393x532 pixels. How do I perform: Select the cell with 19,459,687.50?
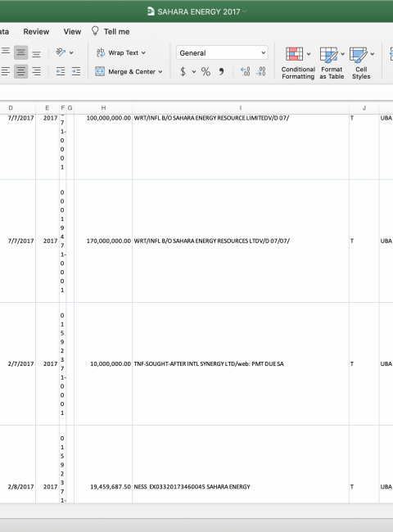(x=103, y=464)
